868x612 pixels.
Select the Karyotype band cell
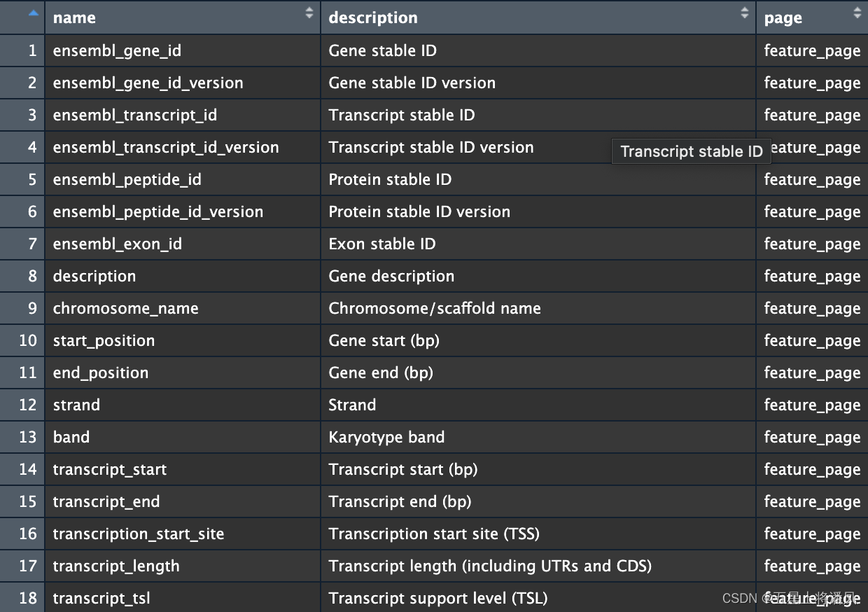tap(386, 438)
